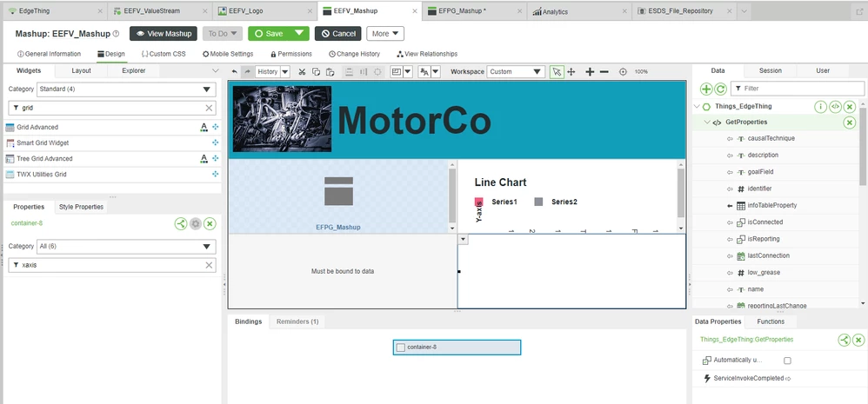Open container-8 configuration gear
The height and width of the screenshot is (404, 868).
(x=195, y=223)
